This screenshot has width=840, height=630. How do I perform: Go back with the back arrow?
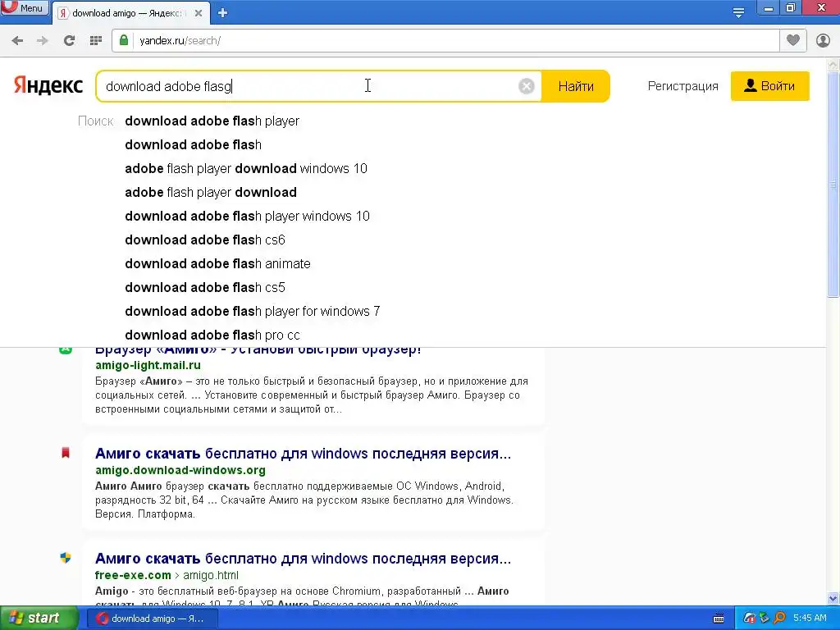tap(17, 41)
